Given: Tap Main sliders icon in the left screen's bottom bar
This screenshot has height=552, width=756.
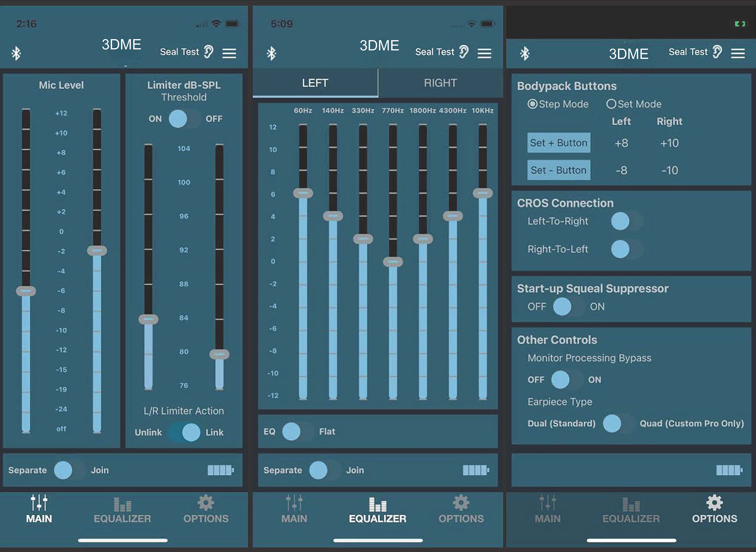Looking at the screenshot, I should tap(39, 503).
